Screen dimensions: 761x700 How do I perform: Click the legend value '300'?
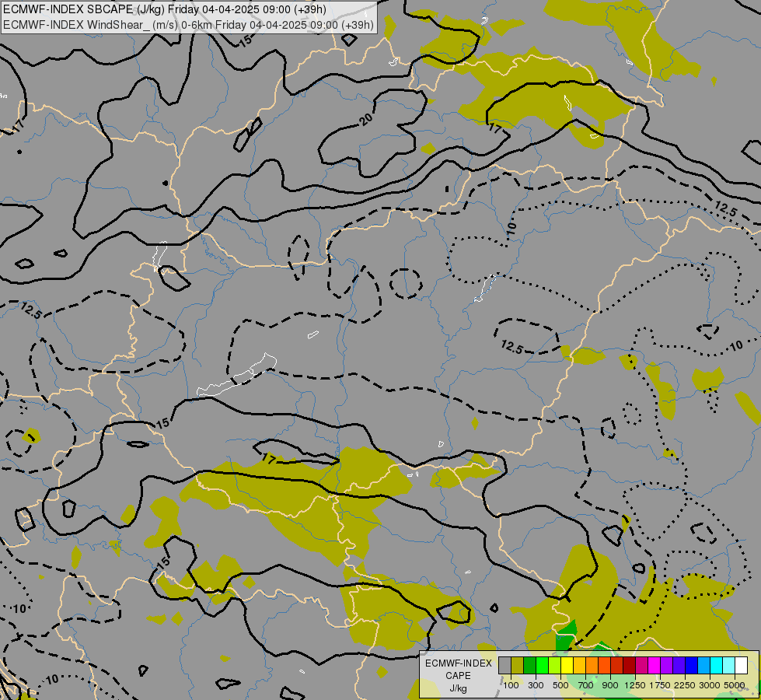click(x=536, y=685)
